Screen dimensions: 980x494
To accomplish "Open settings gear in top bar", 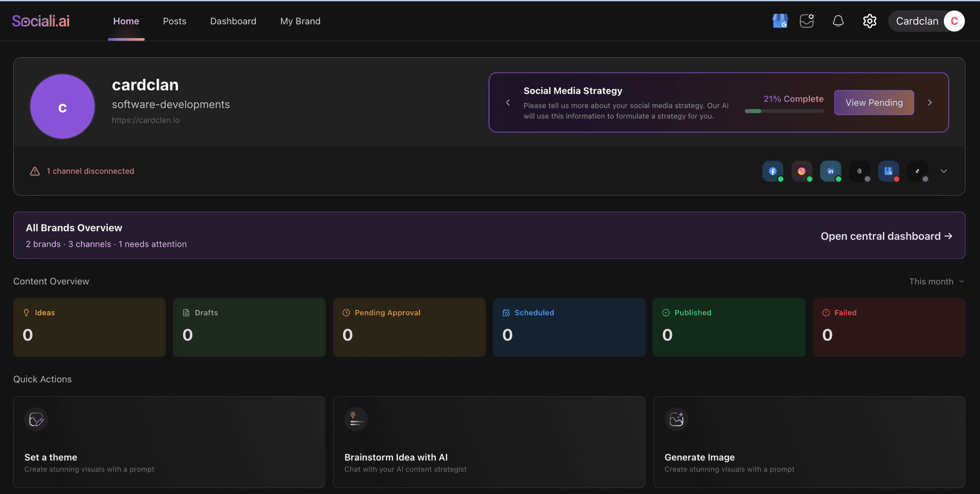I will [869, 21].
